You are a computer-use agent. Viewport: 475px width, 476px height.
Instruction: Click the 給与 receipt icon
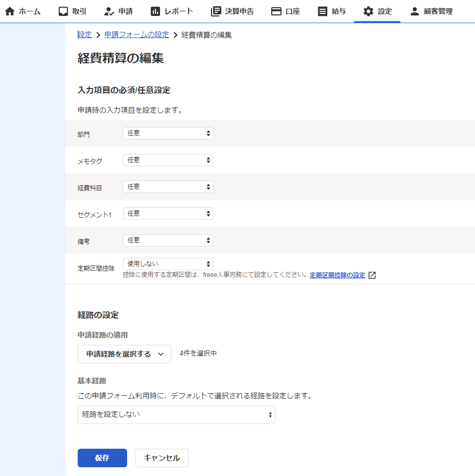click(x=323, y=11)
